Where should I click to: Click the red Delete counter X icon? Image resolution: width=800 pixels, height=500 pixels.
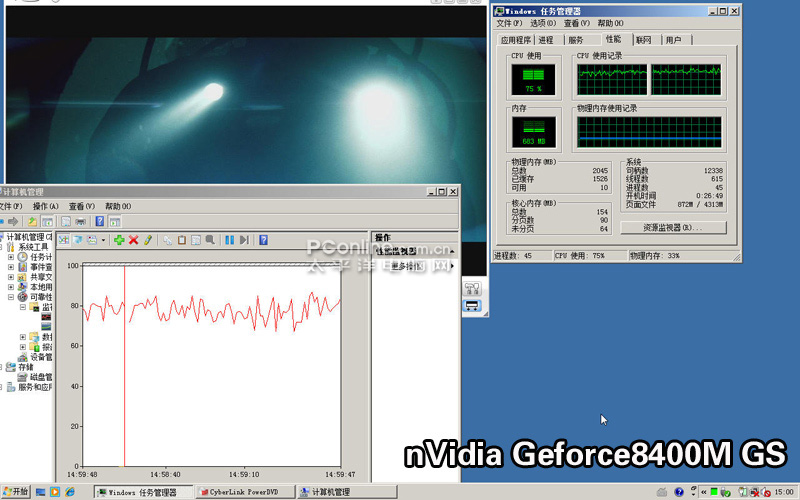[134, 240]
